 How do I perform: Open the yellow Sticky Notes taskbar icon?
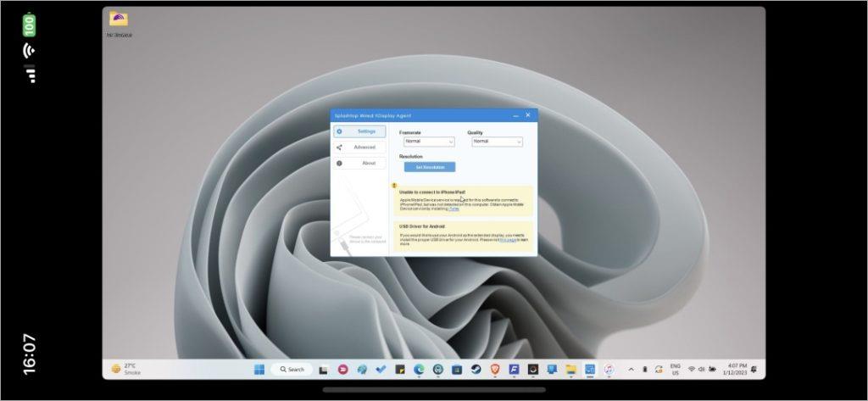click(x=400, y=370)
